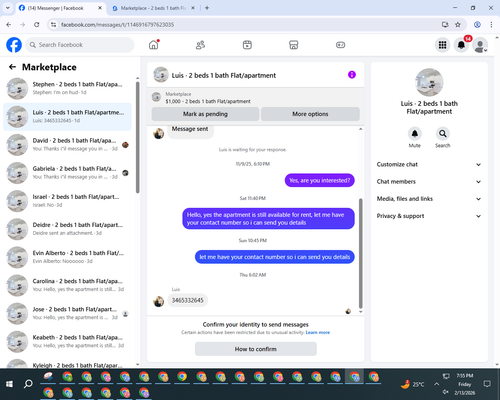500x400 pixels.
Task: Open the Facebook Home icon
Action: 154,45
